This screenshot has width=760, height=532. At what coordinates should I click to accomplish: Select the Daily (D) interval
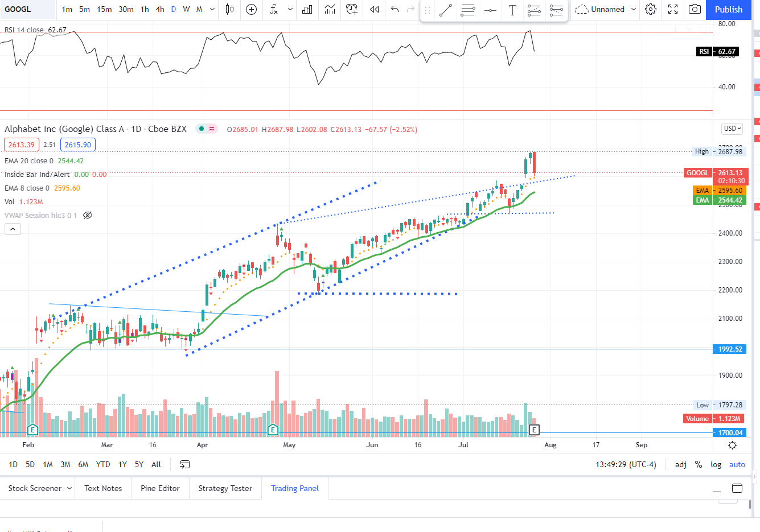point(174,9)
